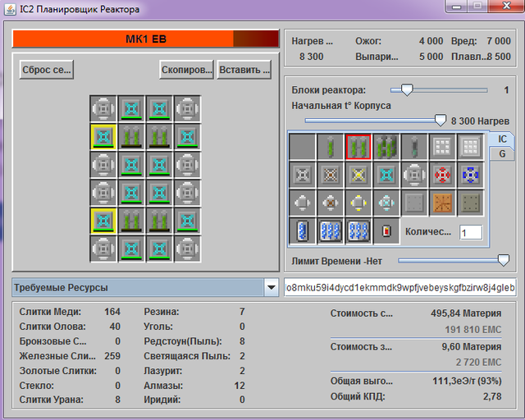The height and width of the screenshot is (420, 525).
Task: Click the Алмазы value 12
Action: [240, 386]
